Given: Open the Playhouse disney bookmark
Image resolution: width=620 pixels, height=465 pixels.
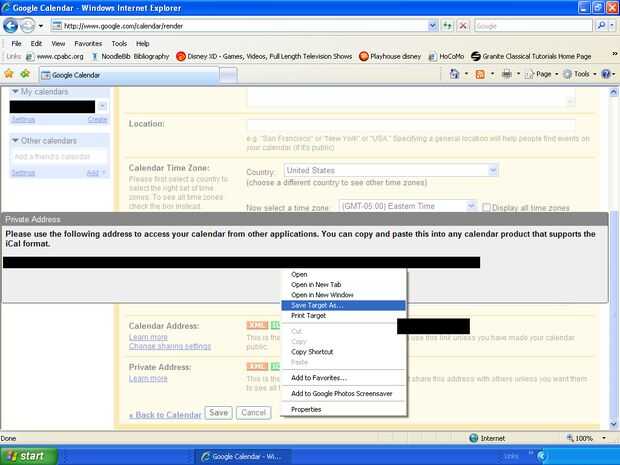Looking at the screenshot, I should [x=390, y=57].
